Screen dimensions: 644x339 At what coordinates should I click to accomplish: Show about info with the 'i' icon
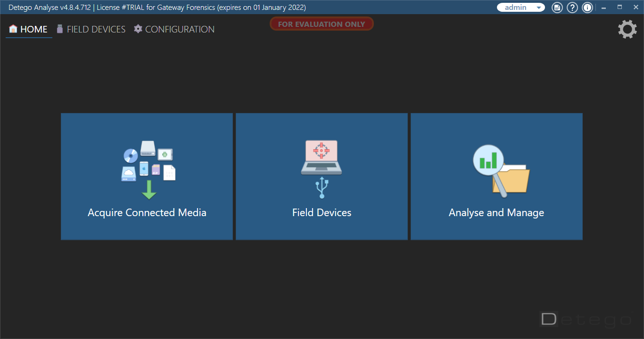pyautogui.click(x=587, y=8)
